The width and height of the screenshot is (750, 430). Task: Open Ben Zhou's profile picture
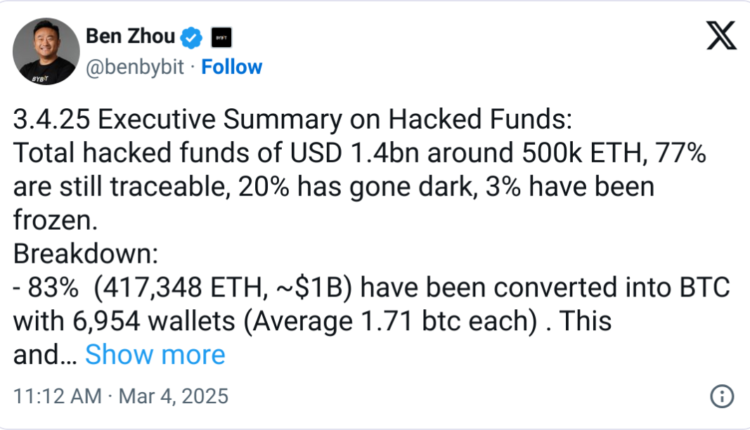click(47, 51)
